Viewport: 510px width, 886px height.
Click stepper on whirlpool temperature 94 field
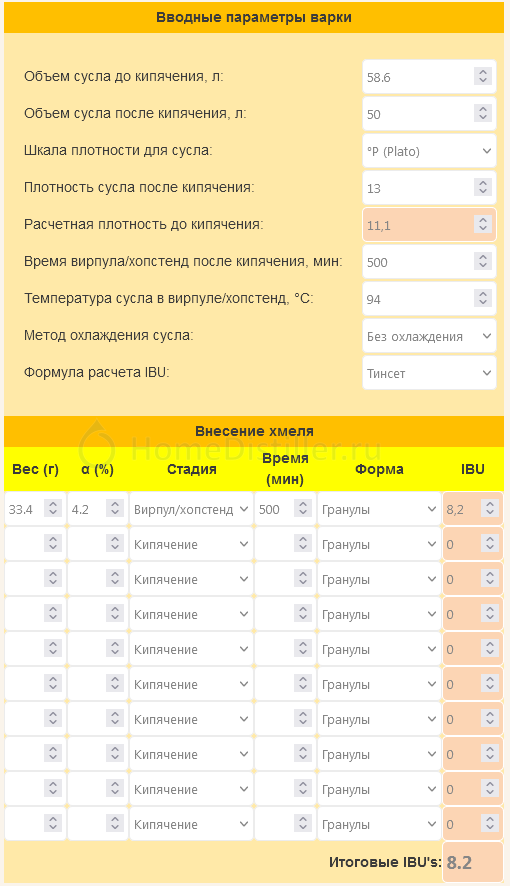(x=483, y=298)
